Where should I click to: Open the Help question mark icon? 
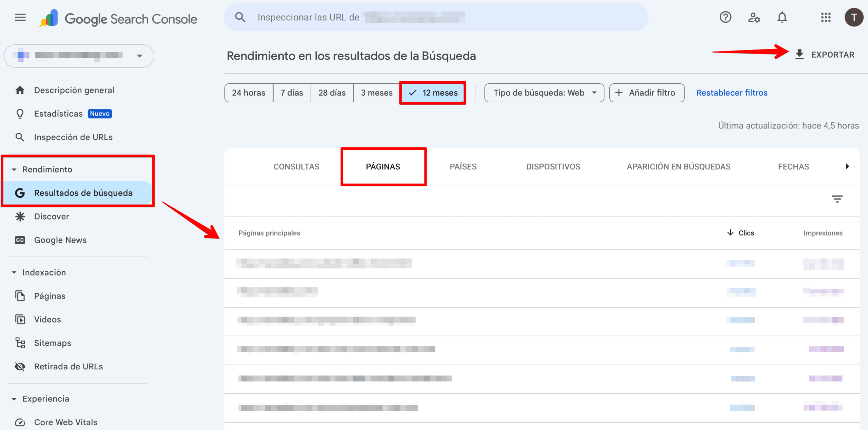pos(725,17)
